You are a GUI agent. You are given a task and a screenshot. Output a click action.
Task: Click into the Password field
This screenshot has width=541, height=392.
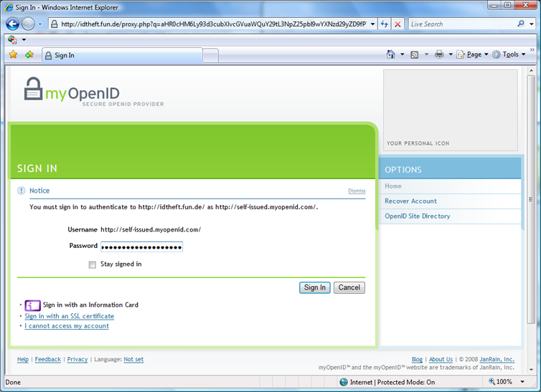point(141,247)
